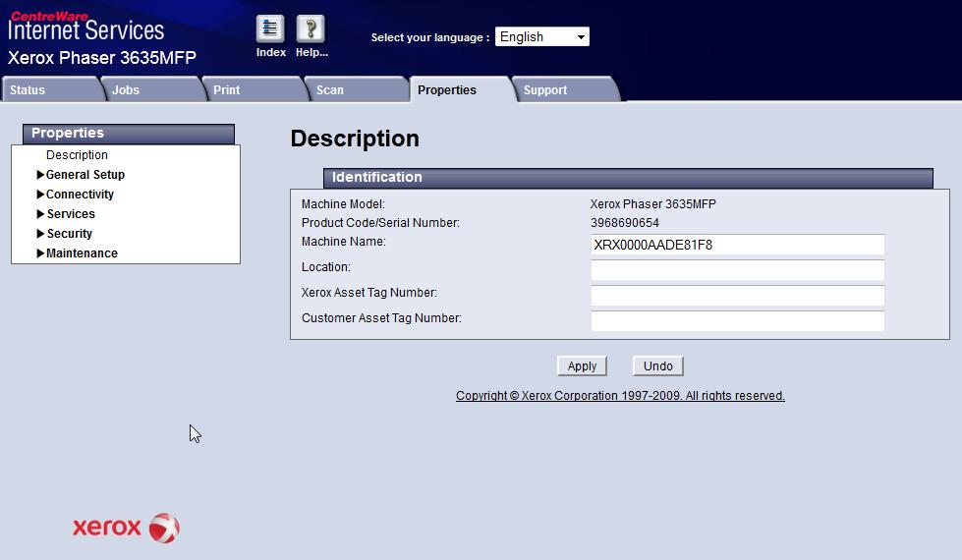Image resolution: width=962 pixels, height=560 pixels.
Task: Open the Xerox copyright link
Action: click(x=620, y=396)
